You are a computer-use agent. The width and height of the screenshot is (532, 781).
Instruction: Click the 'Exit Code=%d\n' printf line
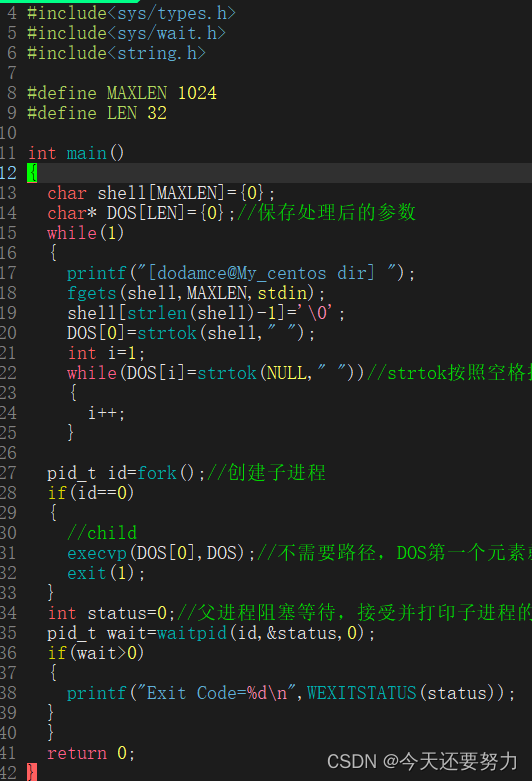coord(291,693)
